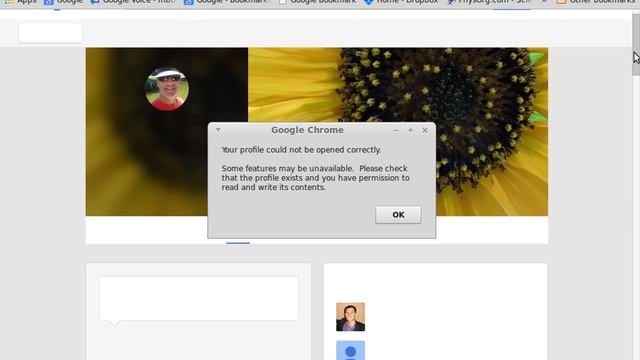The height and width of the screenshot is (360, 640).
Task: Open the Physorg.com bookmark
Action: point(489,2)
